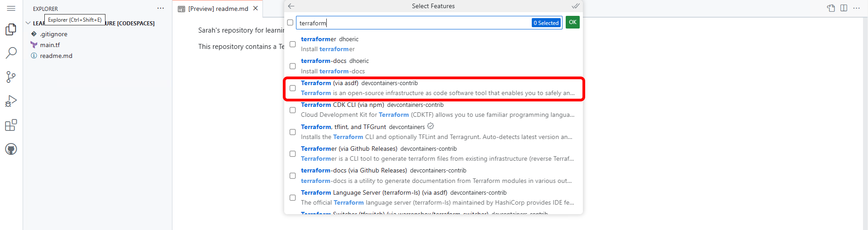Check the Terraform (via asdf) feature

coord(293,88)
